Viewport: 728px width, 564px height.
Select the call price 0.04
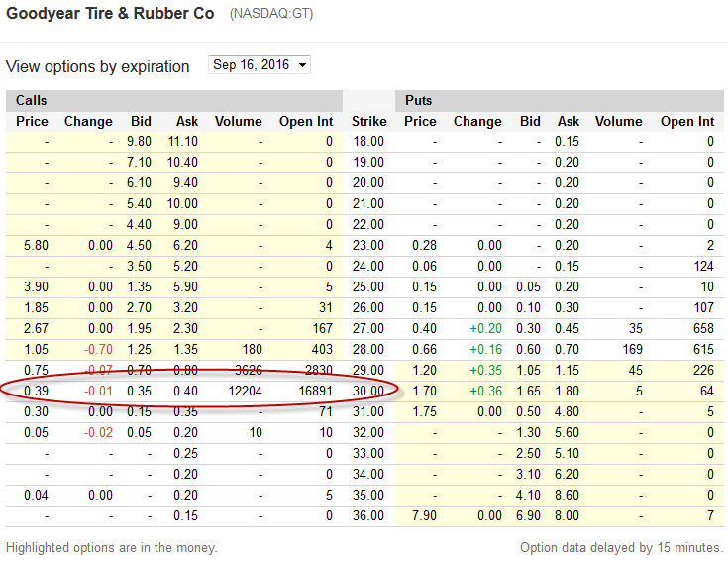36,495
